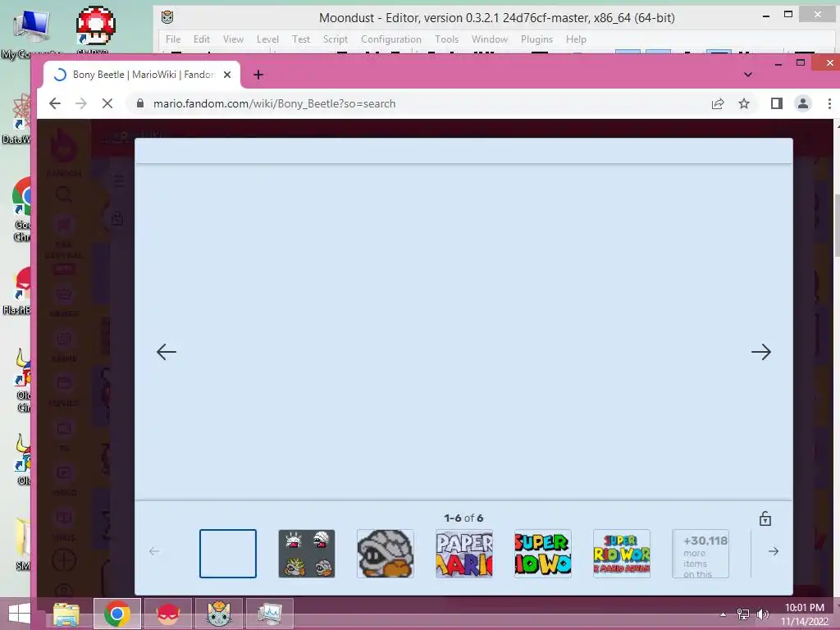Open the monitor graph taskbar app
This screenshot has width=840, height=630.
(269, 614)
